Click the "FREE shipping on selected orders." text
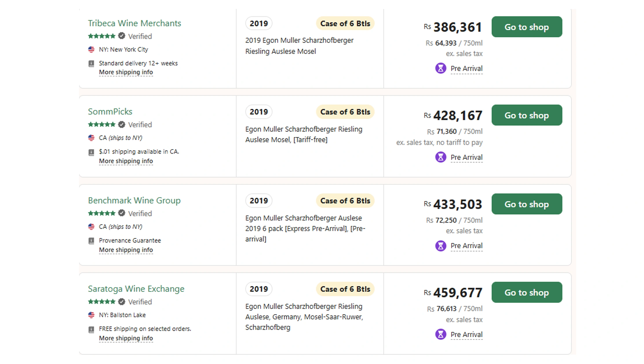Screen dimensions: 644x364 click(145, 329)
